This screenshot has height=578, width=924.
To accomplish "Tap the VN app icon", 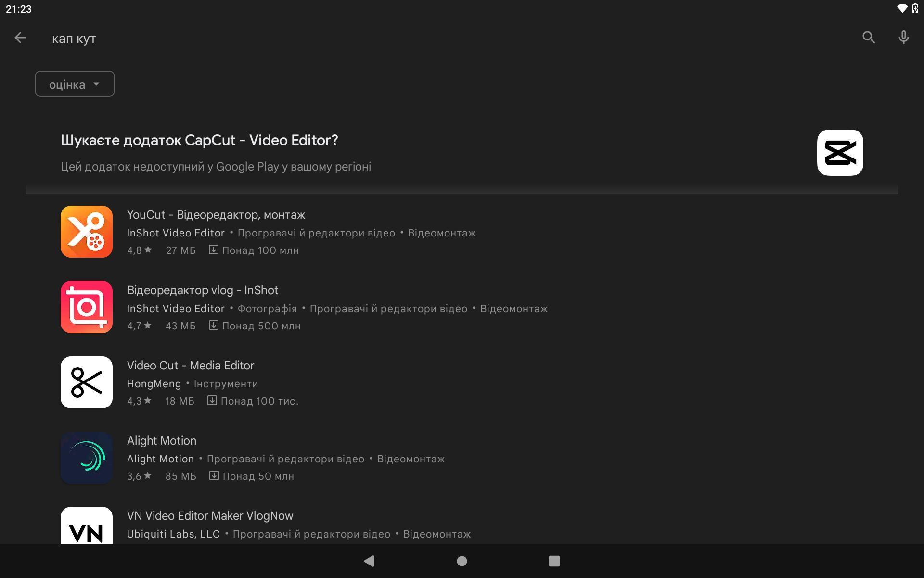I will pos(87,525).
